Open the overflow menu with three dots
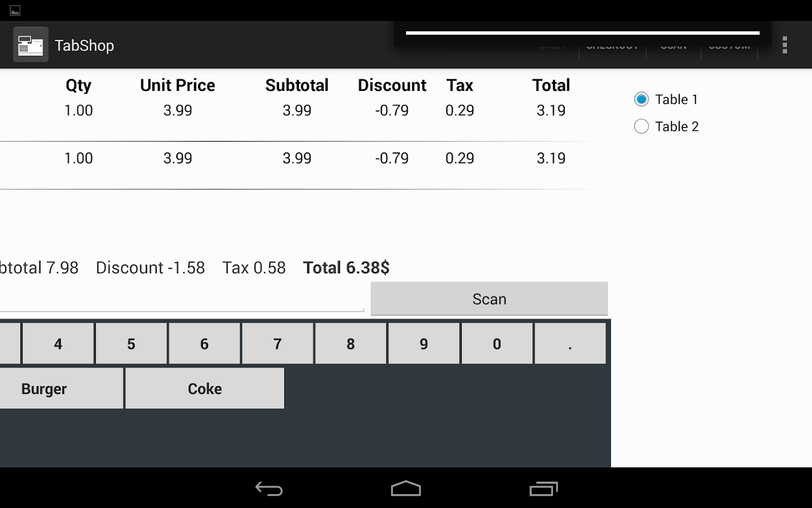812x508 pixels. [784, 45]
